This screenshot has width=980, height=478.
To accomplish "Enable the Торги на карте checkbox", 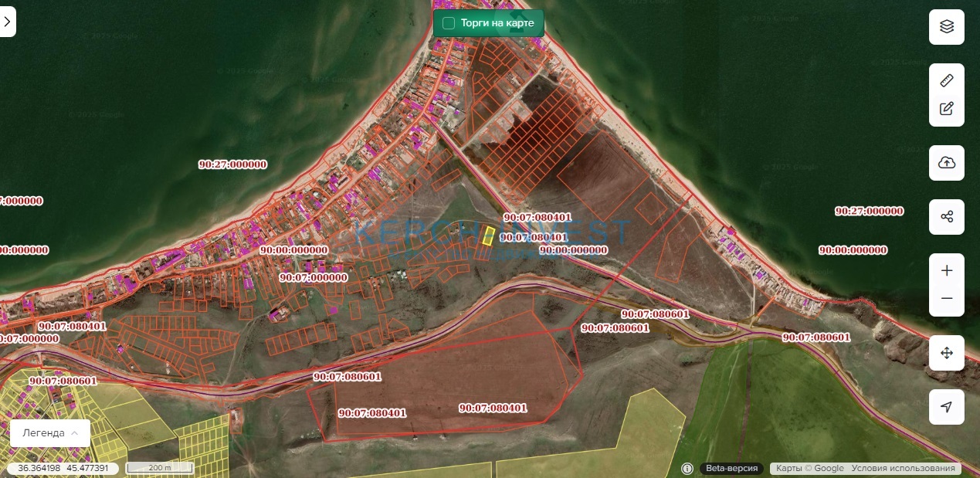I will point(449,23).
